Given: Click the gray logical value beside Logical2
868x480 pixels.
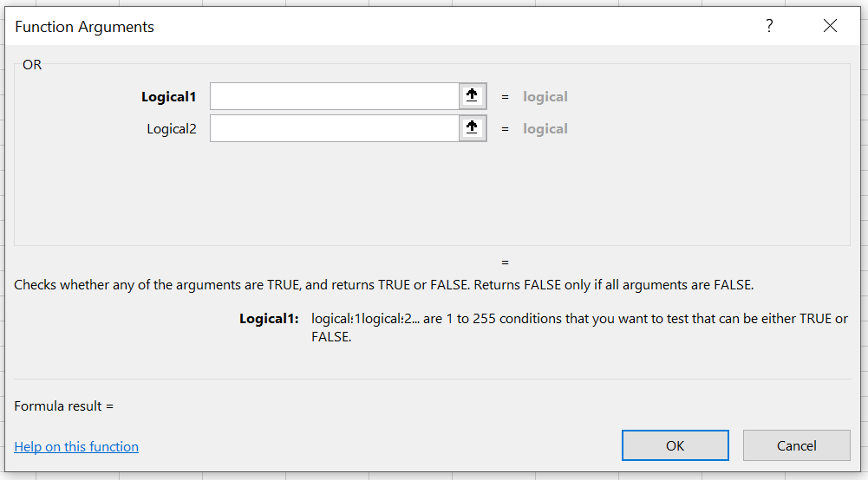Looking at the screenshot, I should [x=545, y=129].
